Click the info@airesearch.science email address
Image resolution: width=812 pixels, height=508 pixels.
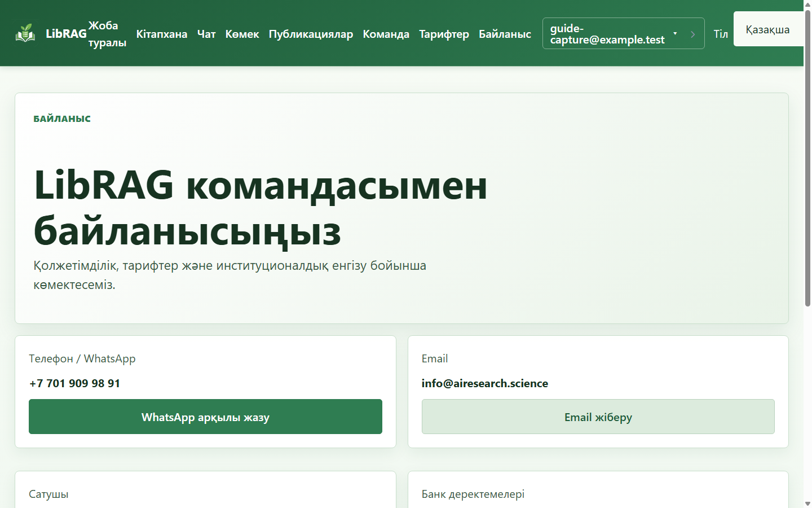click(485, 383)
